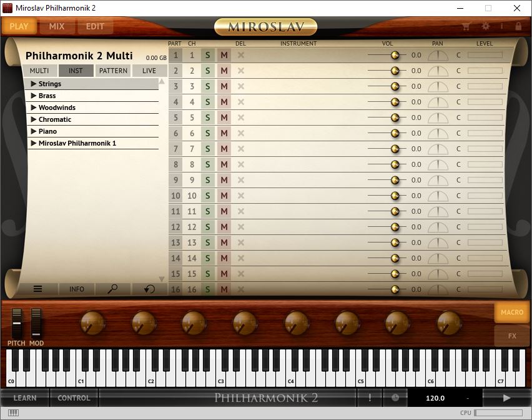The image size is (532, 420).
Task: Click the browser list scroll-down arrow
Action: [x=162, y=279]
